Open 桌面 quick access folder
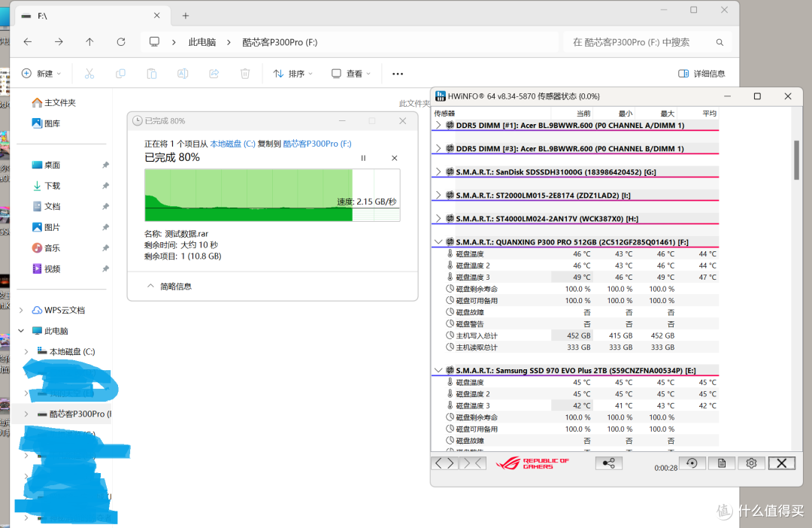 click(x=46, y=165)
